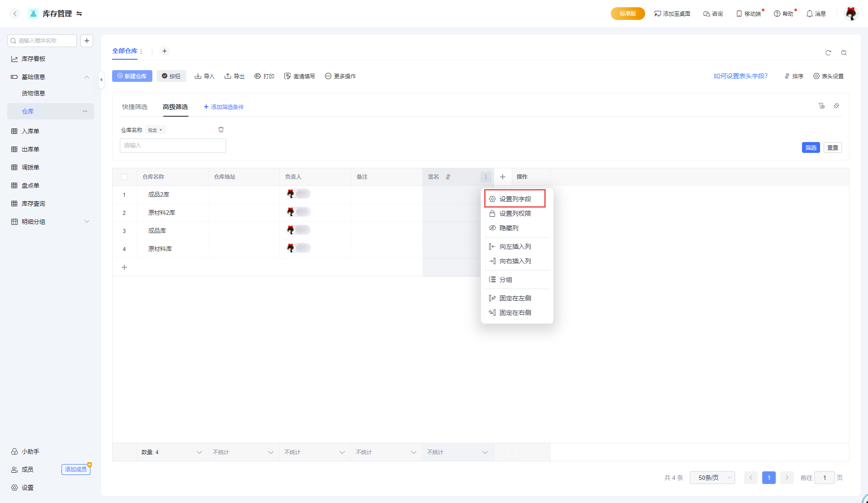Expand the 明细分组 sidebar group

click(87, 222)
